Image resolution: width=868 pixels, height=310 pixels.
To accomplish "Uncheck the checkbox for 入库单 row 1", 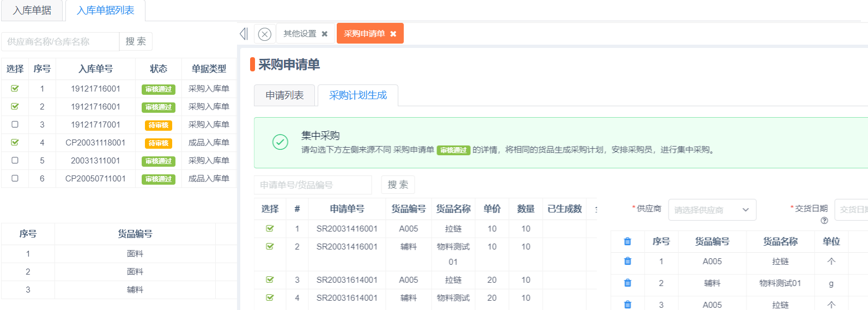I will tap(15, 88).
